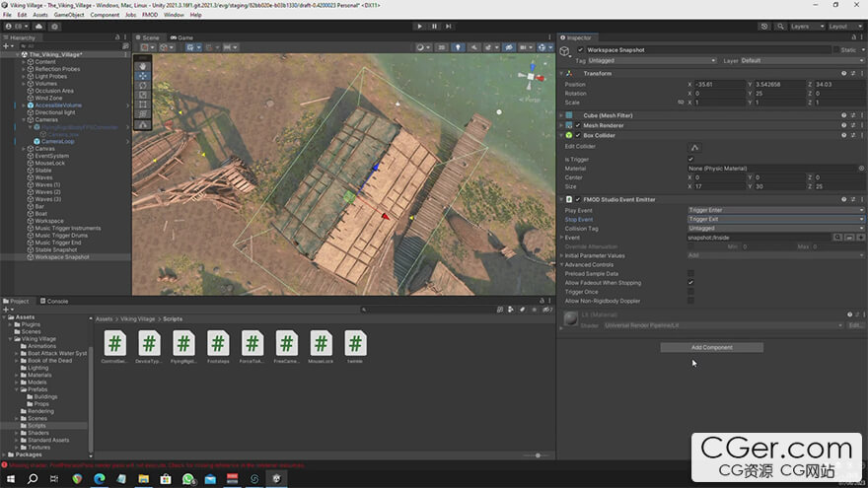The width and height of the screenshot is (868, 488).
Task: Uncheck Allow Fadeout When Stopping
Action: pos(690,283)
